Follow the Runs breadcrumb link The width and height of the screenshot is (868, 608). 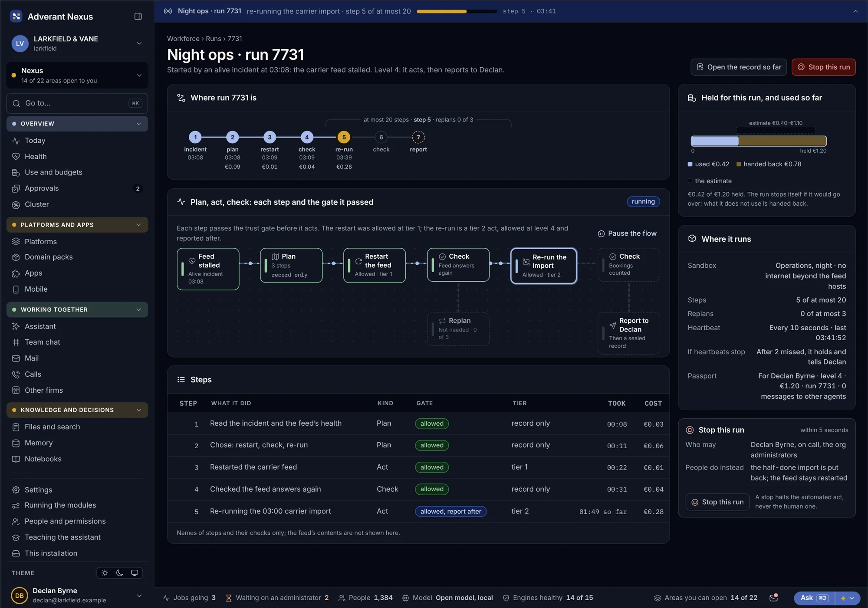click(214, 39)
